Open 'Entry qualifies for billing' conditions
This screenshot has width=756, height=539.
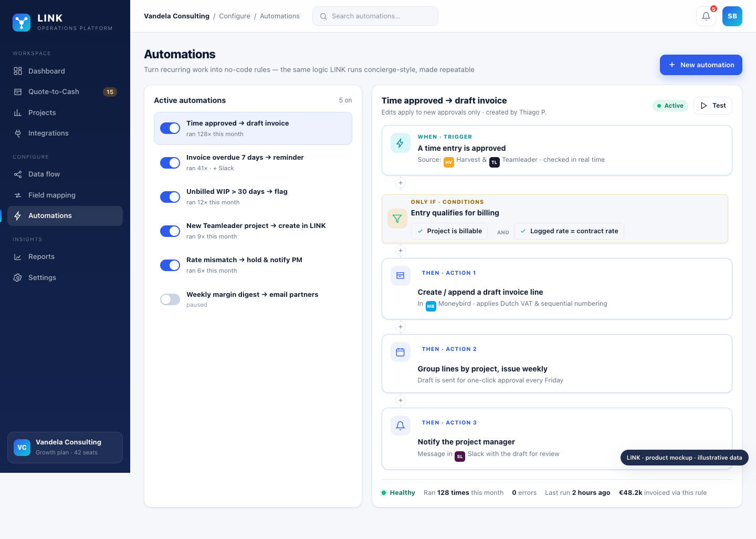pos(555,219)
